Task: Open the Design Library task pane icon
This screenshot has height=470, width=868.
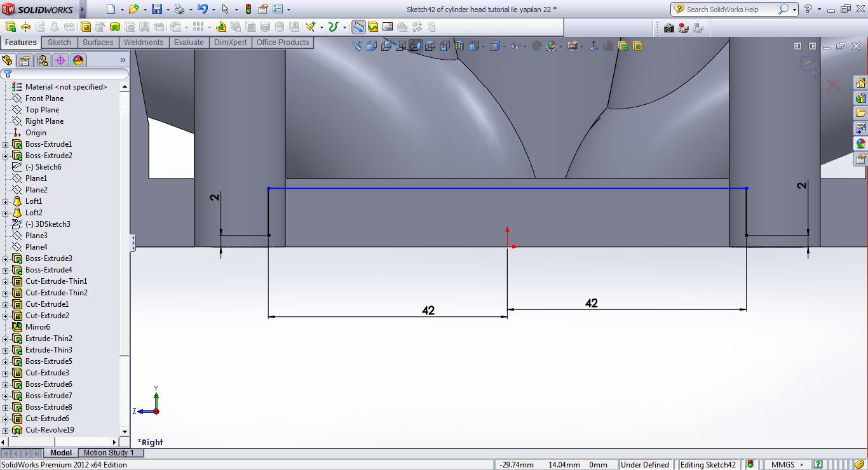Action: coord(860,98)
